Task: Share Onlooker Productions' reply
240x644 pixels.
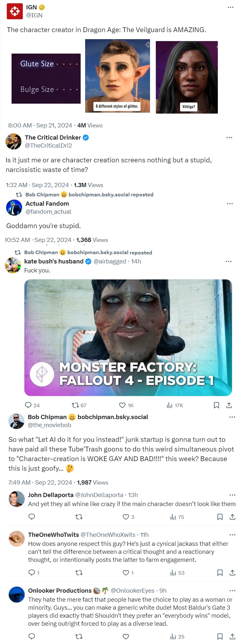Action: [x=233, y=637]
